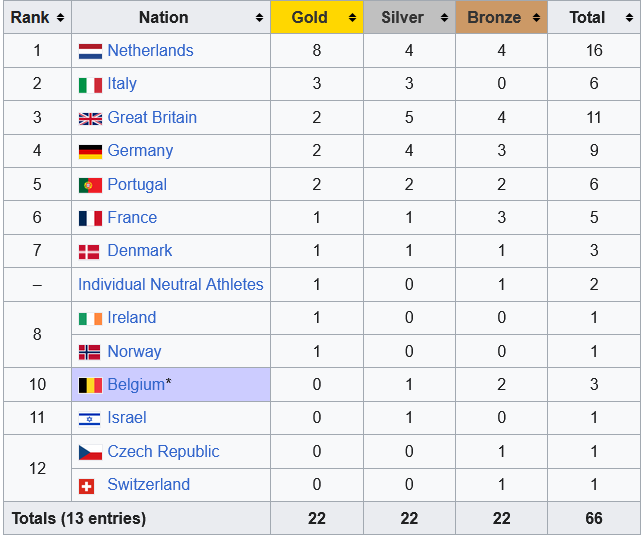Click the Norway flag icon
This screenshot has height=538, width=643.
point(90,352)
